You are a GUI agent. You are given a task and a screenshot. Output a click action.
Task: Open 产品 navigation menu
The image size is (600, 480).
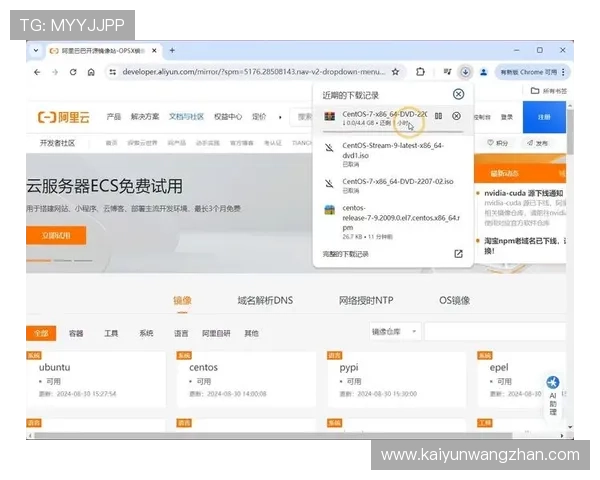(114, 117)
